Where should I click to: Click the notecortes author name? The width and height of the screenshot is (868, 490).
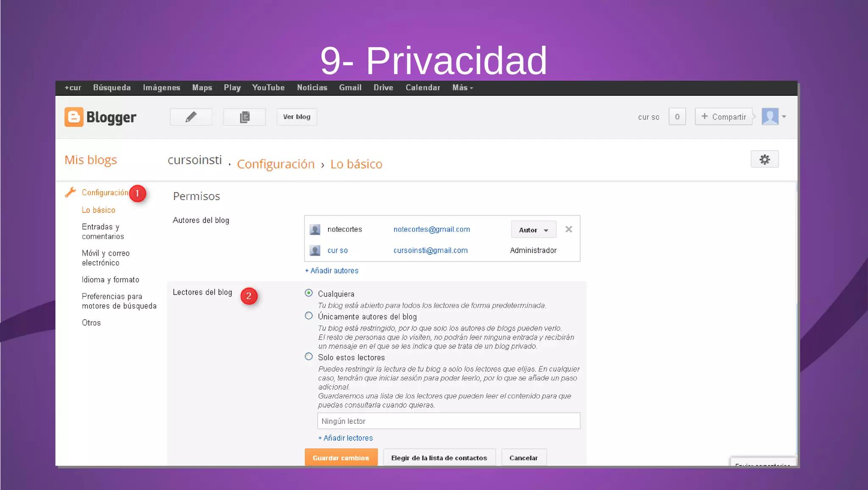(345, 229)
